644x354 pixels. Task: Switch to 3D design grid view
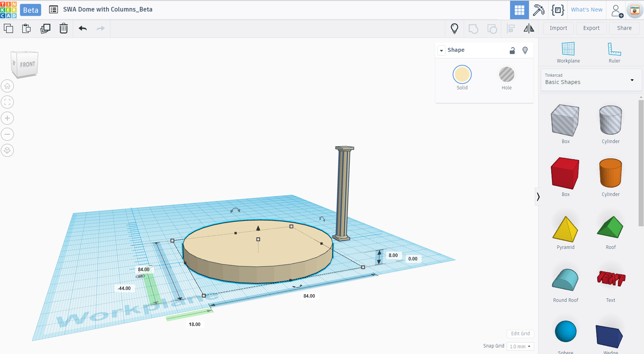[x=519, y=10]
